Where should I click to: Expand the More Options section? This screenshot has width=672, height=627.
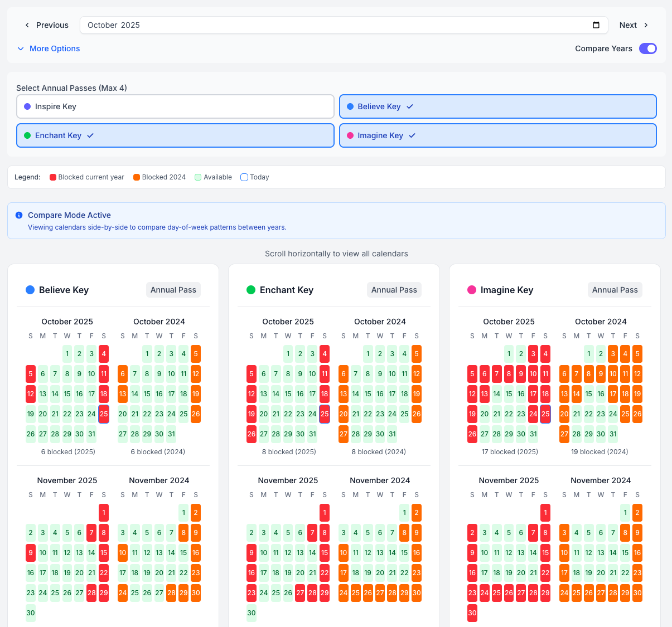[x=49, y=48]
